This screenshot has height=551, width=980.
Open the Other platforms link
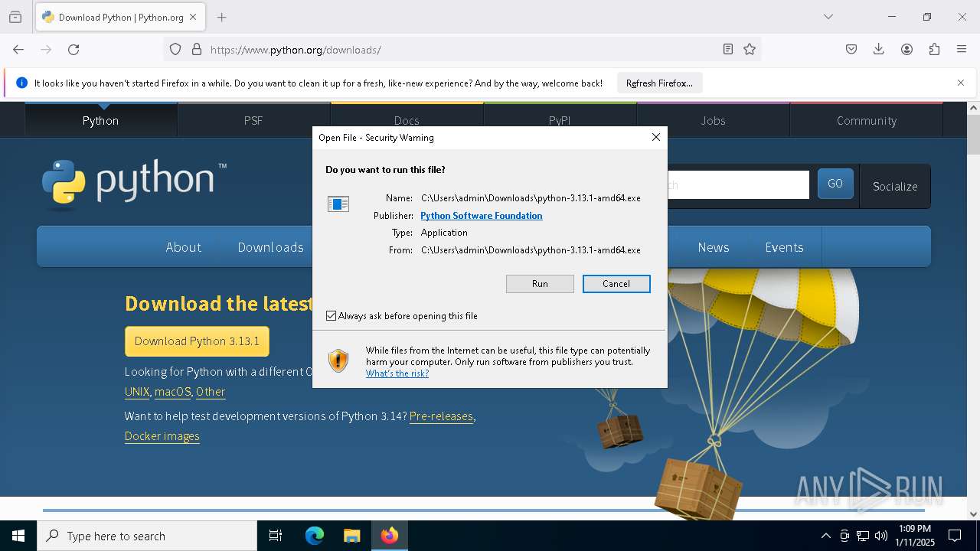[211, 392]
